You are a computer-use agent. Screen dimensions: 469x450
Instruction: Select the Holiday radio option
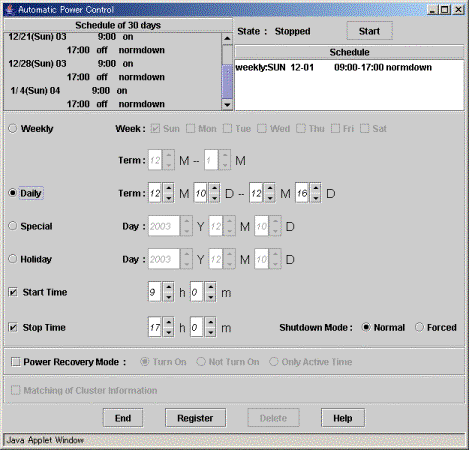[13, 259]
